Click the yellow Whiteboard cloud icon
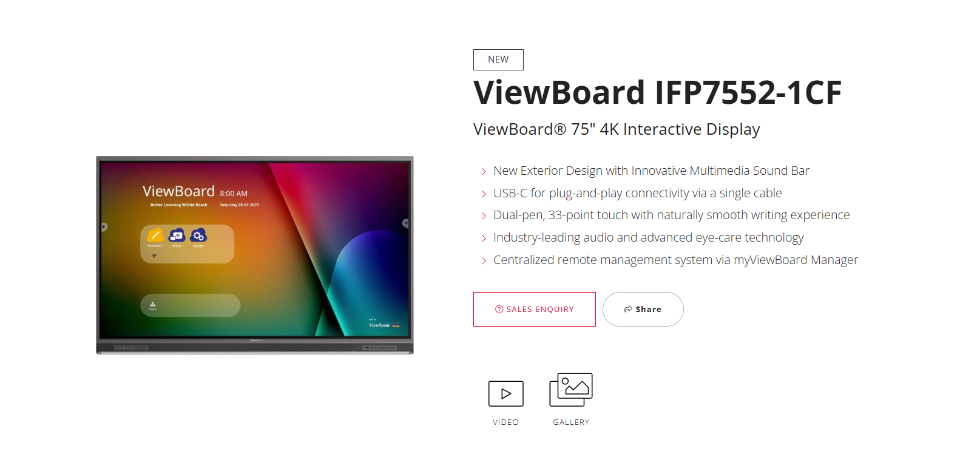 pyautogui.click(x=155, y=235)
